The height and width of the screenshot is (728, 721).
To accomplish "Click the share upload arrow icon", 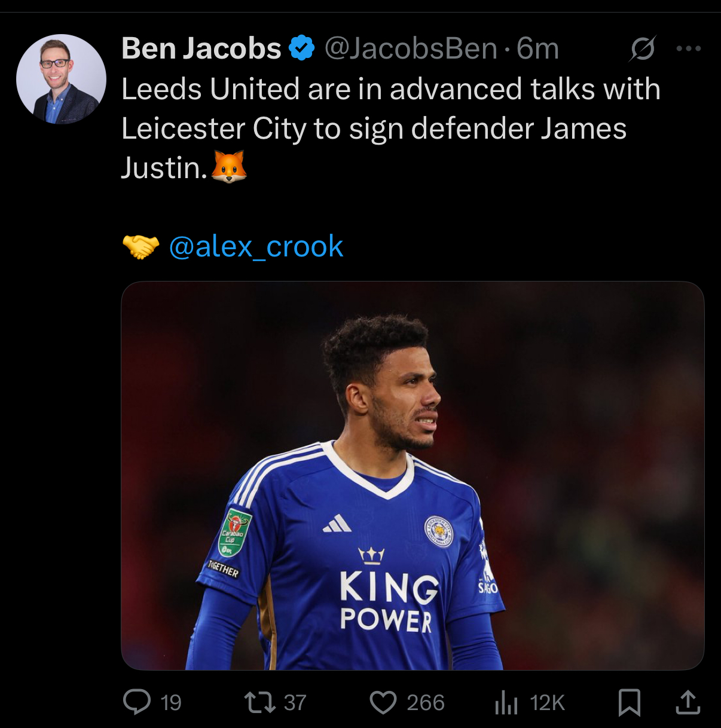I will (x=688, y=702).
